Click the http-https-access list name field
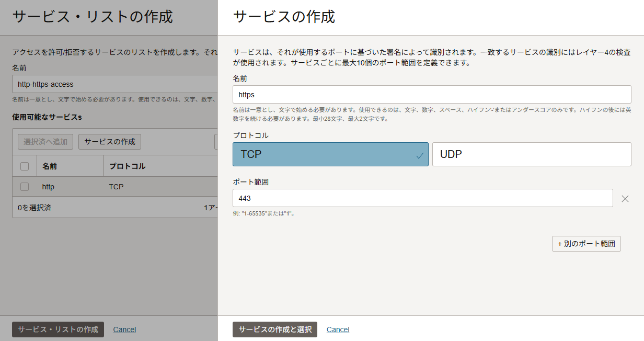 pos(115,84)
